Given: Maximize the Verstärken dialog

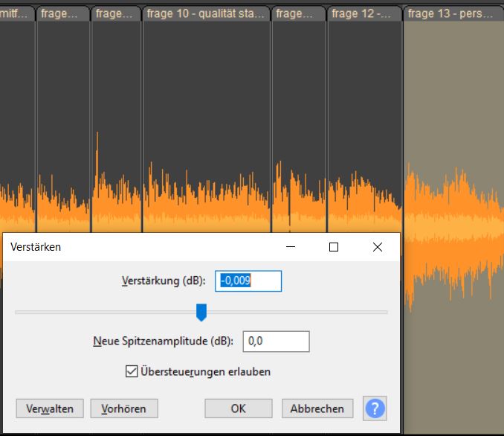Looking at the screenshot, I should tap(334, 247).
